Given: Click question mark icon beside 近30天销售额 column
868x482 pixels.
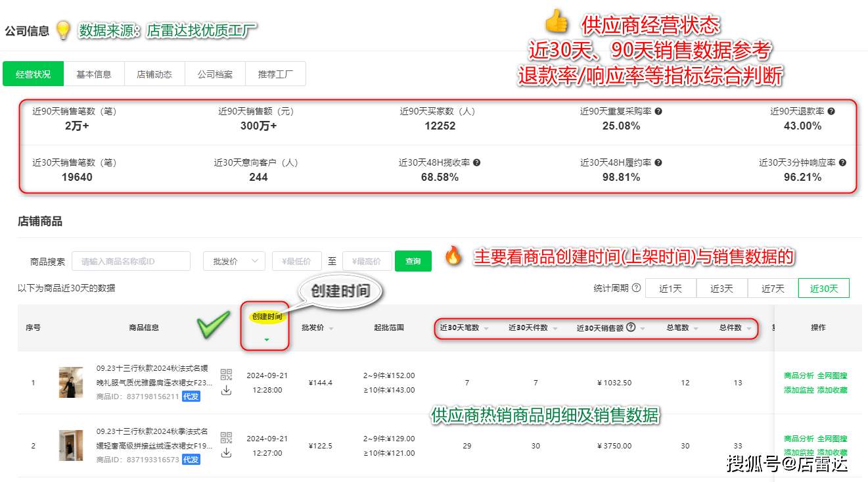Looking at the screenshot, I should (x=631, y=327).
